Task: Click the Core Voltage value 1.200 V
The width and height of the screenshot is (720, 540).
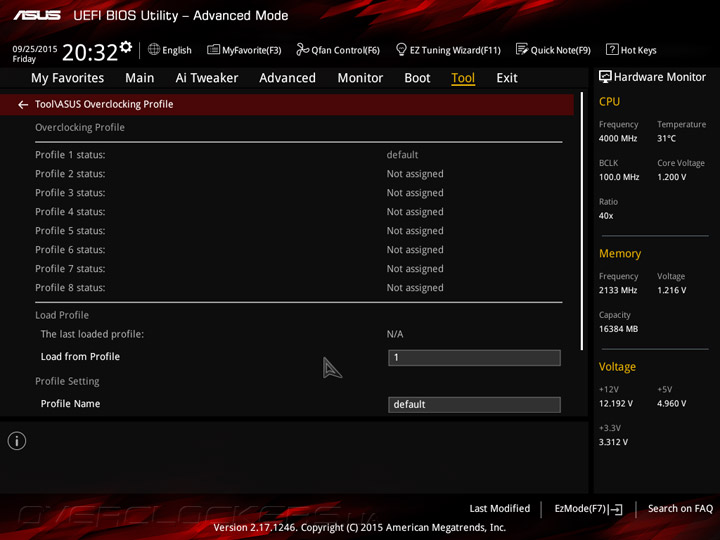Action: [x=672, y=177]
